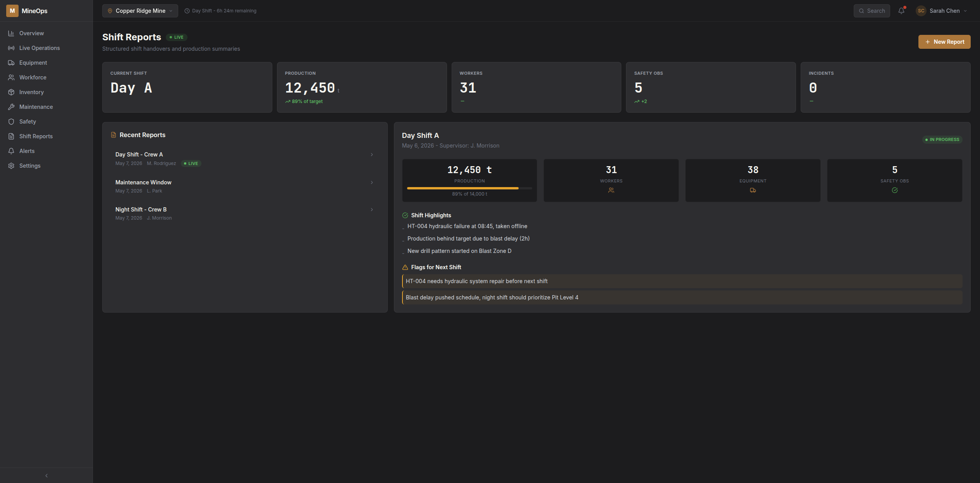Click the Shift Highlights check icon
Screen dimensions: 980x483
[405, 215]
